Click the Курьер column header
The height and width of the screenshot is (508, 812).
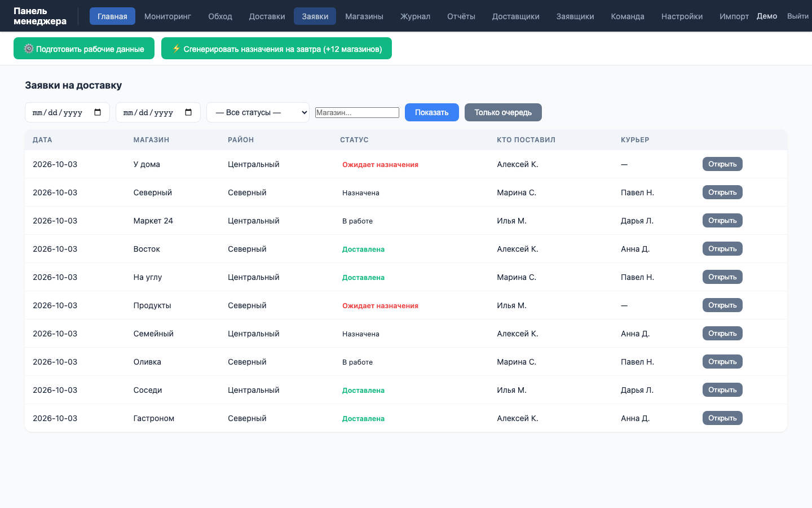point(635,140)
